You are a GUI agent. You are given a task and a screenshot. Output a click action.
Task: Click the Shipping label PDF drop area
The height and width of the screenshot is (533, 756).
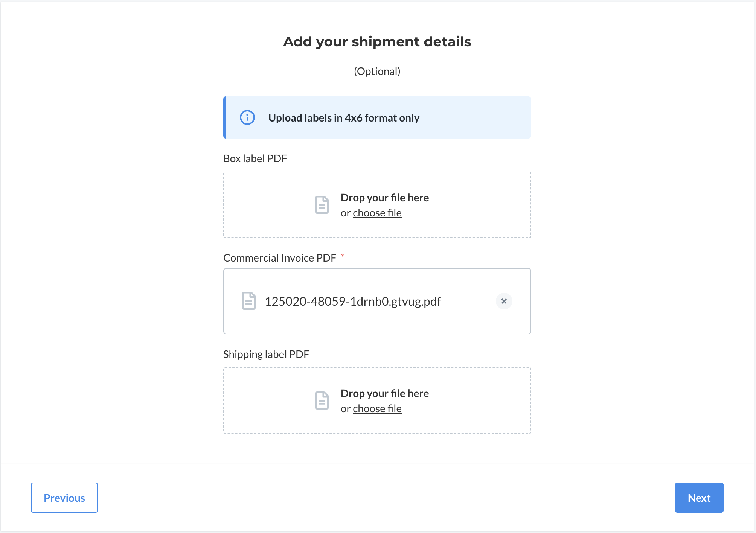tap(377, 401)
